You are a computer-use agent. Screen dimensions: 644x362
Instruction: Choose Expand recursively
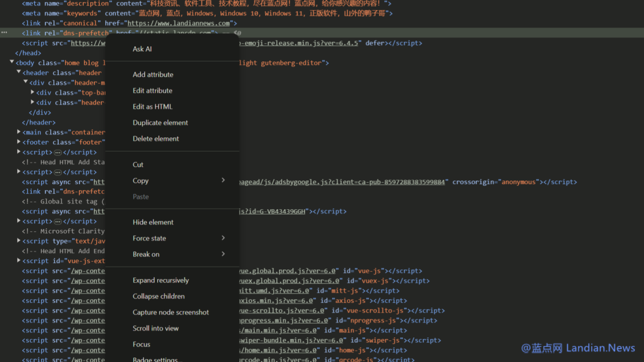pyautogui.click(x=161, y=280)
